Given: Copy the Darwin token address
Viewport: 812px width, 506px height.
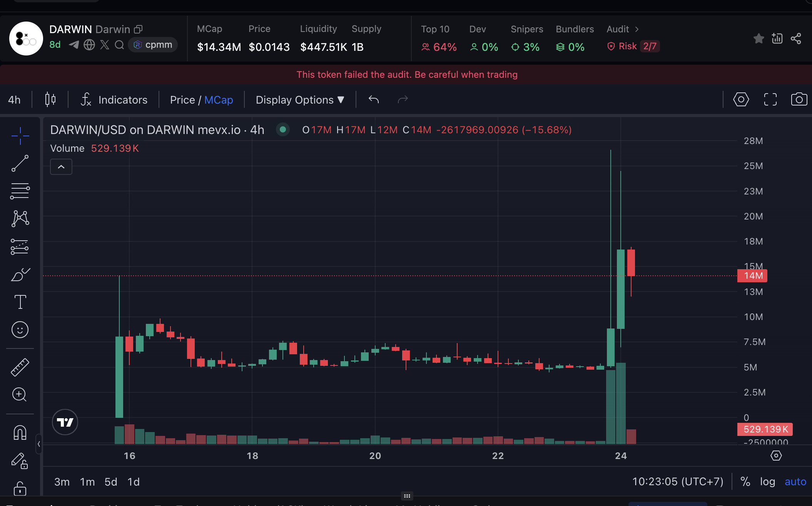Looking at the screenshot, I should (138, 29).
